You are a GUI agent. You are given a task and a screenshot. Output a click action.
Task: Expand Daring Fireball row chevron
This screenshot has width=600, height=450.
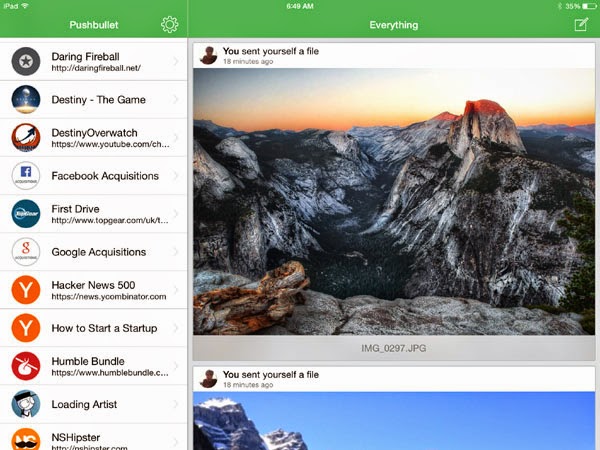pos(176,61)
